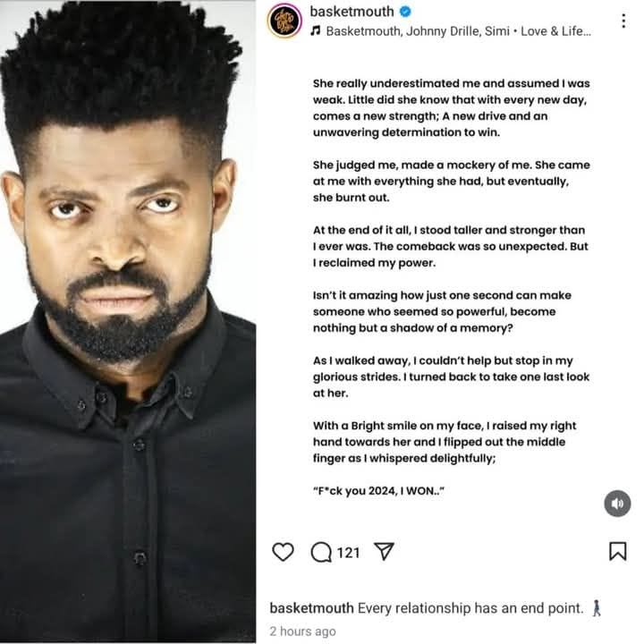644x644 pixels.
Task: Tap the portrait photo of the bearded man
Action: [128, 322]
